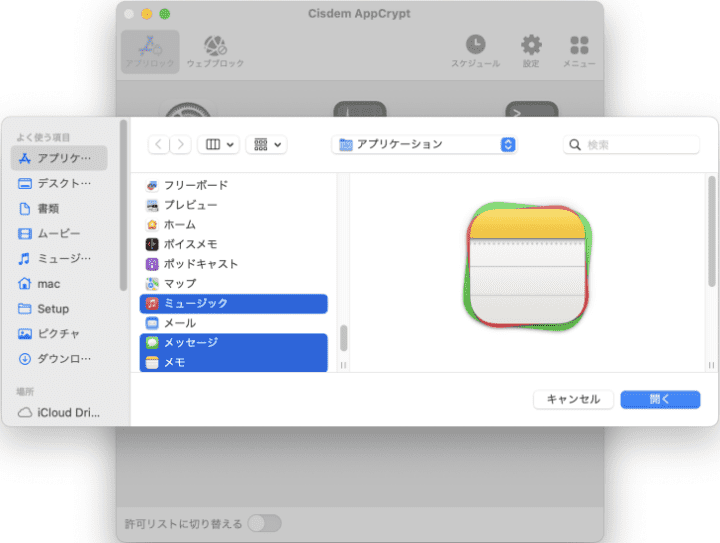Image resolution: width=720 pixels, height=543 pixels.
Task: Select ミュージック in the sidebar
Action: pos(59,258)
